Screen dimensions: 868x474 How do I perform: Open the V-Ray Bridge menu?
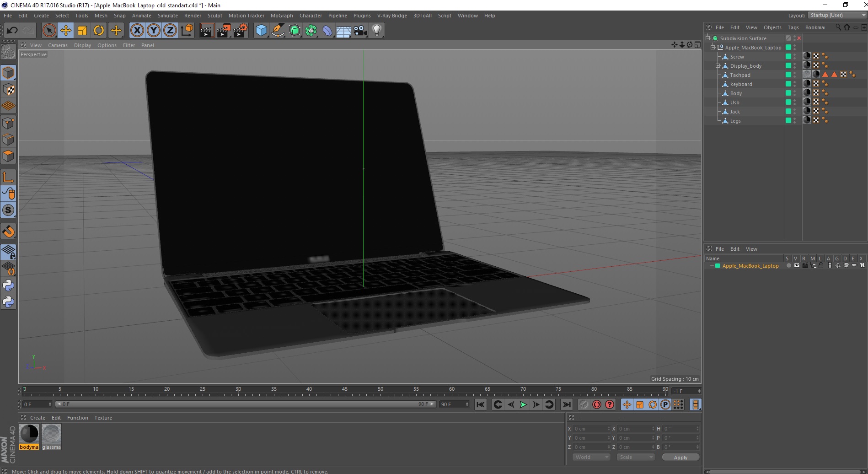click(x=392, y=16)
